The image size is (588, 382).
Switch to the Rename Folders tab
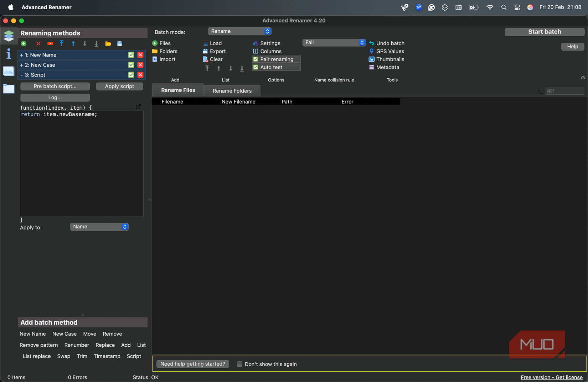pos(232,91)
